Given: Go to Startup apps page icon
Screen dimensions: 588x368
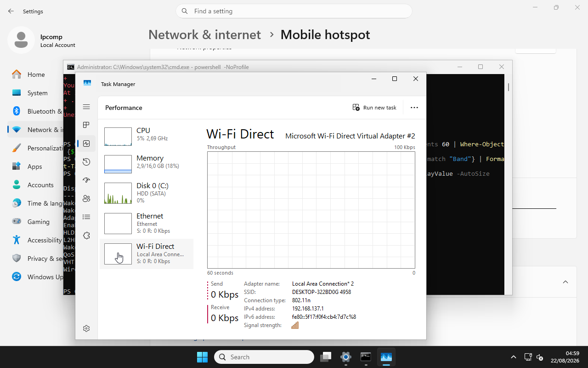Looking at the screenshot, I should point(86,180).
